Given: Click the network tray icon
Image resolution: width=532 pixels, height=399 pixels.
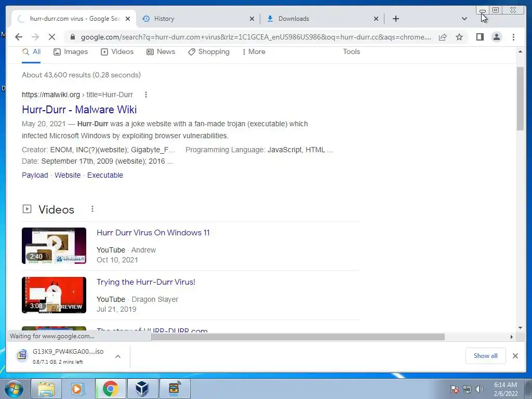Looking at the screenshot, I should tap(467, 389).
